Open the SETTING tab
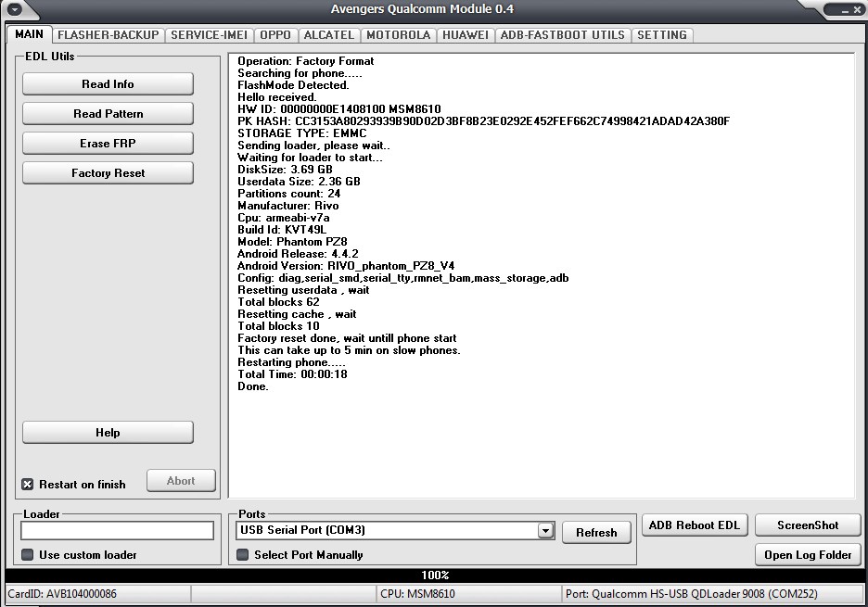 tap(661, 35)
